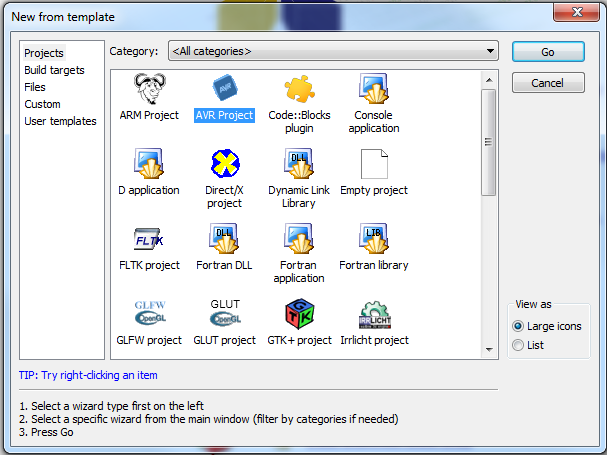The image size is (607, 455).
Task: Click the scroll down arrow in template list
Action: tap(489, 350)
